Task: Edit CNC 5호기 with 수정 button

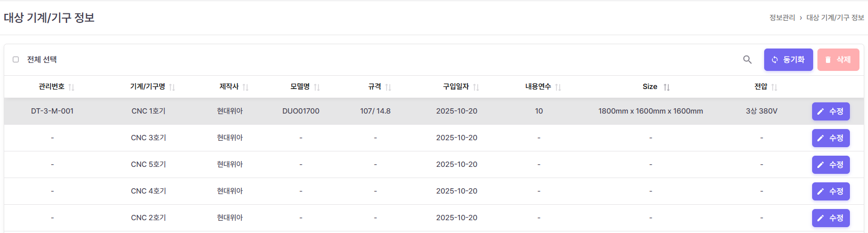Action: pos(830,165)
